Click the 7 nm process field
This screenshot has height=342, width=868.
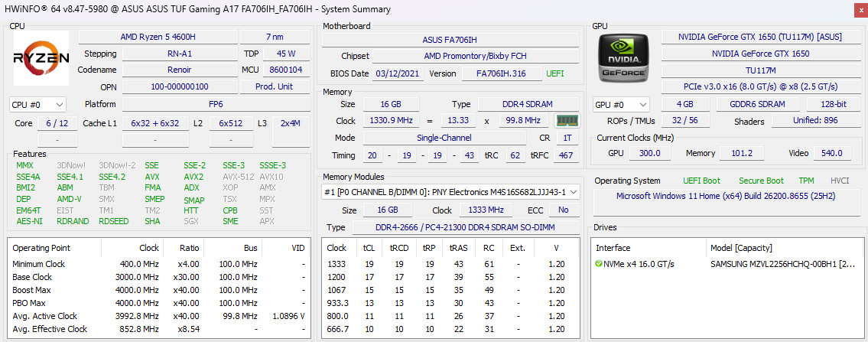(275, 37)
